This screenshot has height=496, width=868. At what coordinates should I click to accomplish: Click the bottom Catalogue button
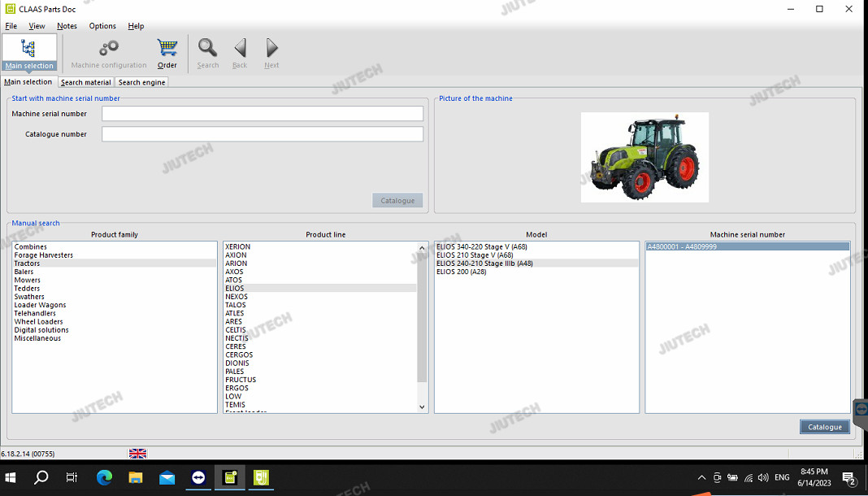point(825,427)
